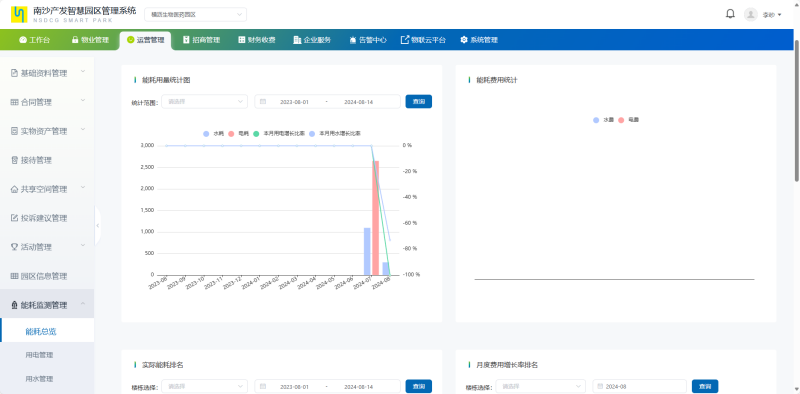This screenshot has height=394, width=800.
Task: Click the 能耗监测管理 sidebar icon
Action: tap(14, 305)
